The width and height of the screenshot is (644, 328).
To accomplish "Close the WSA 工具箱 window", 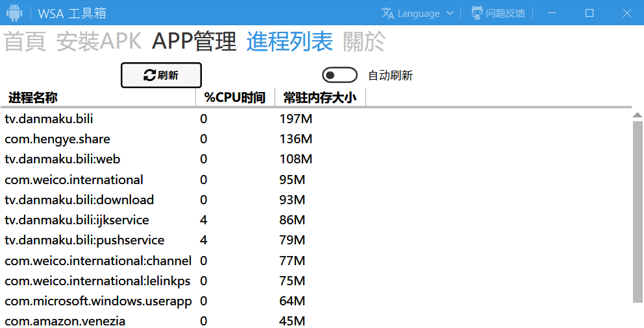I will click(x=626, y=13).
